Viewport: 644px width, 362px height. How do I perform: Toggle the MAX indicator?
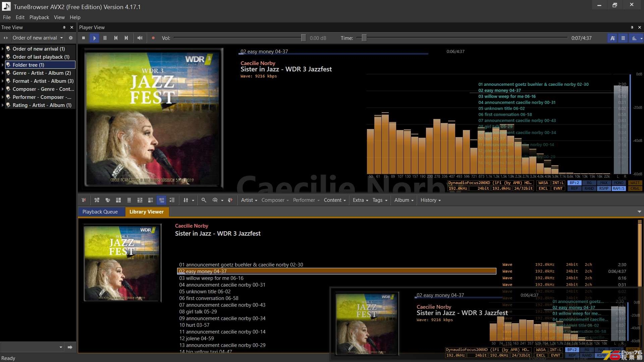(x=604, y=183)
